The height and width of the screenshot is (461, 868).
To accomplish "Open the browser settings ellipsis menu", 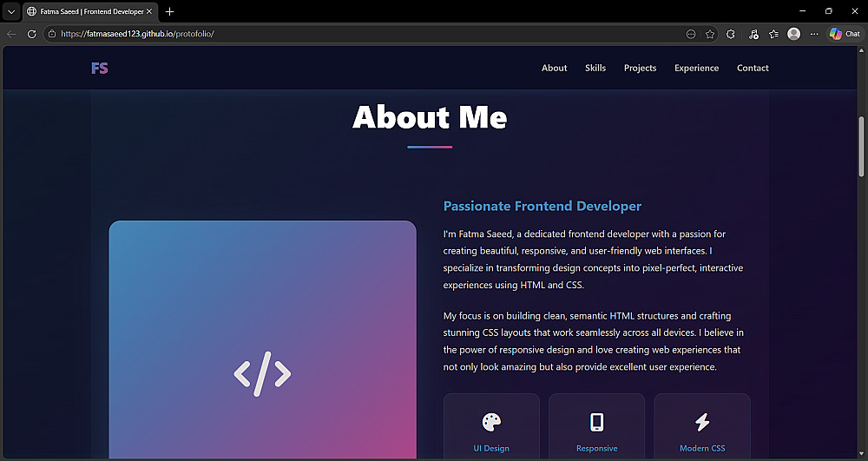I will pos(814,35).
